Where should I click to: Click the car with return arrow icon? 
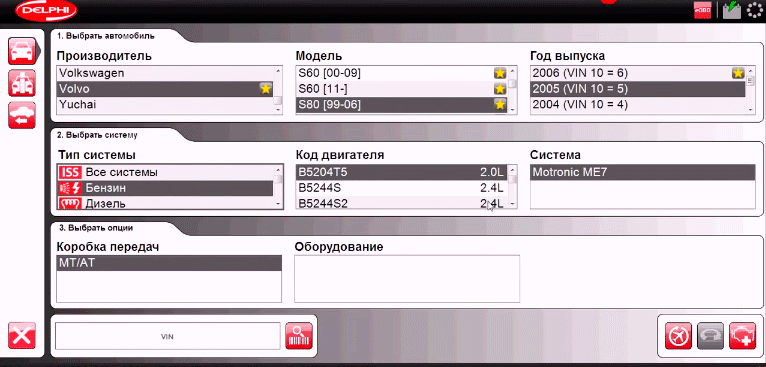(x=22, y=115)
